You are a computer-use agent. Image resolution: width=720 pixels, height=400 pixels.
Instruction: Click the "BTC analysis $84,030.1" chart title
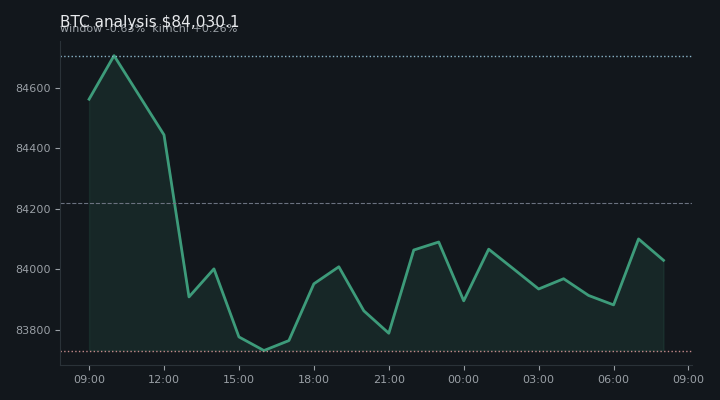tap(149, 22)
